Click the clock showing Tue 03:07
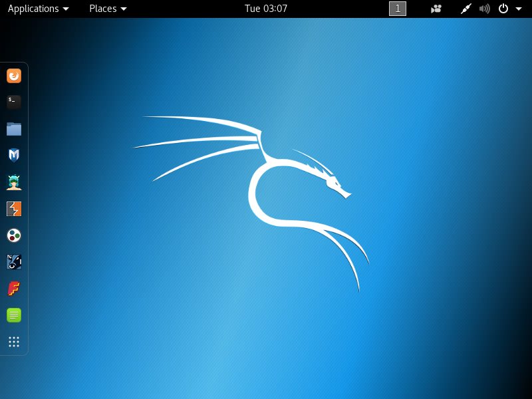 pyautogui.click(x=265, y=9)
